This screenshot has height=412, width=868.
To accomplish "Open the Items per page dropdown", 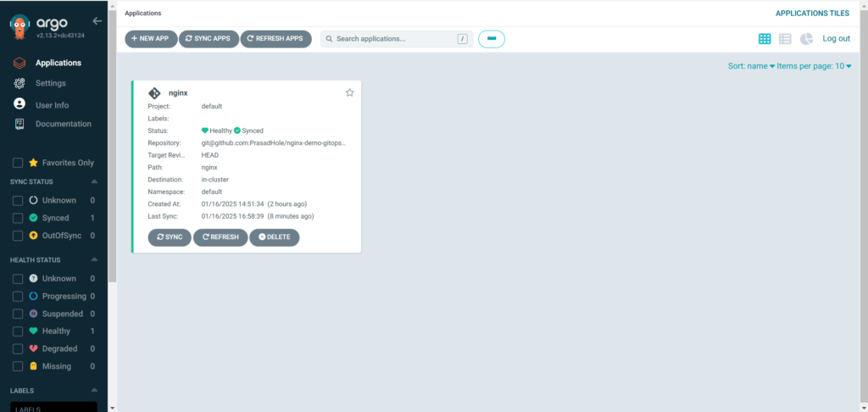I will 814,66.
